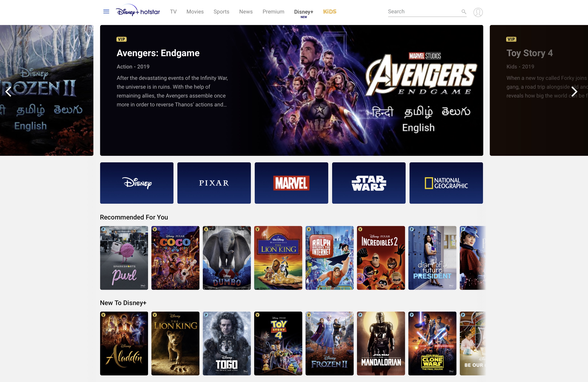Screen dimensions: 588x382
Task: Click the Search input field
Action: 422,12
